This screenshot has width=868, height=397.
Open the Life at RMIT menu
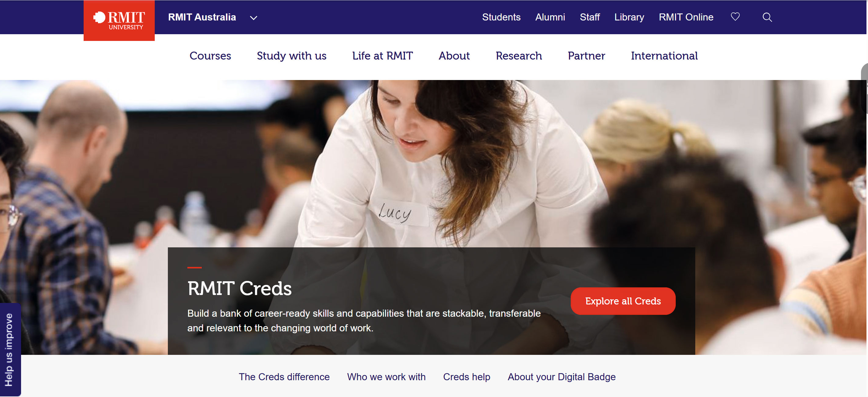[x=382, y=56]
